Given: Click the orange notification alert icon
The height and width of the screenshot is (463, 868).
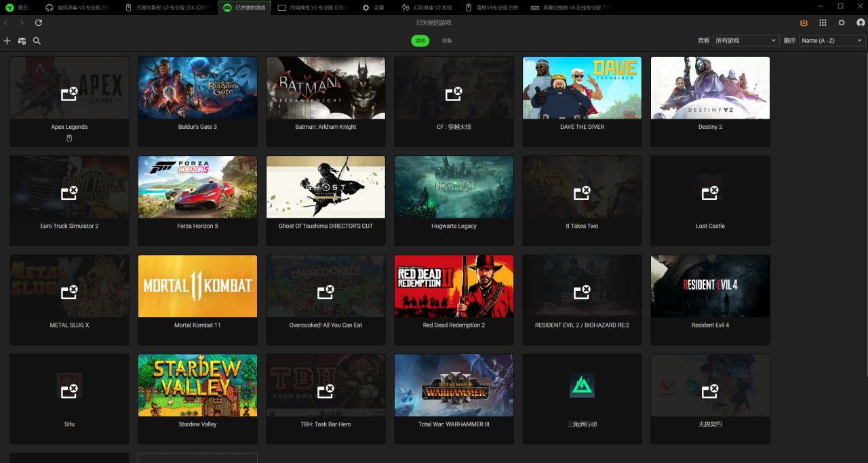Looking at the screenshot, I should pos(804,22).
